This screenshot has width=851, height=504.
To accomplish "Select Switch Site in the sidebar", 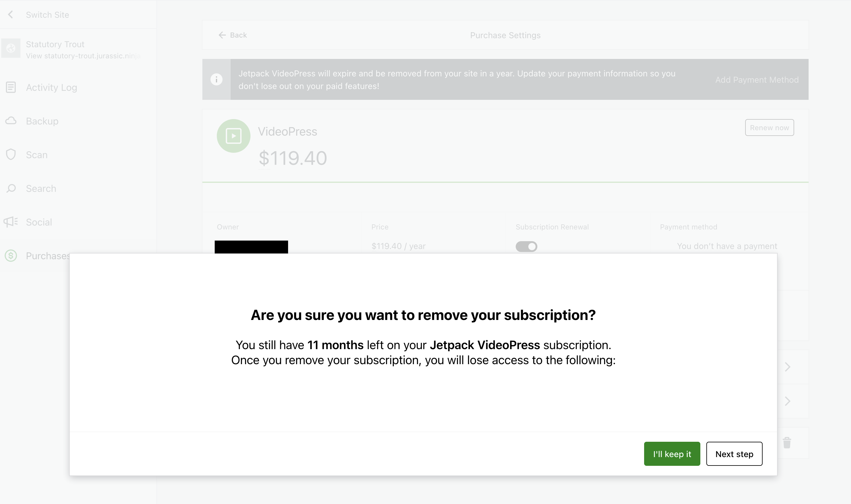I will tap(47, 15).
